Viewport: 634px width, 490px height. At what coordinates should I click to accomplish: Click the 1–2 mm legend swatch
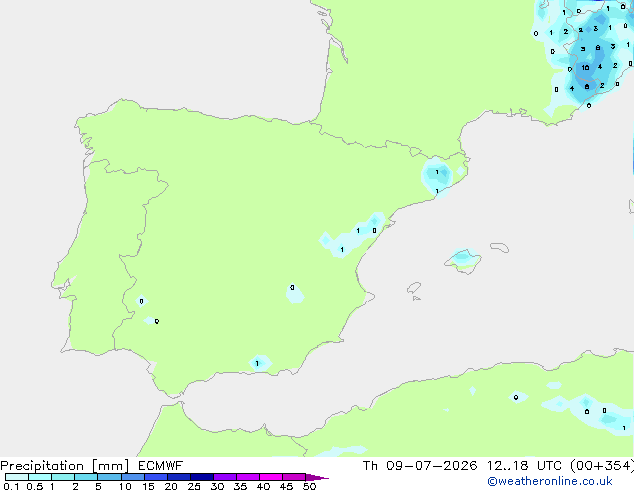(x=63, y=477)
